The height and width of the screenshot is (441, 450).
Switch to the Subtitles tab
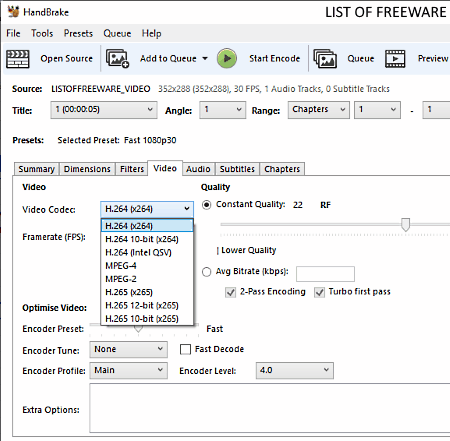[x=237, y=169]
